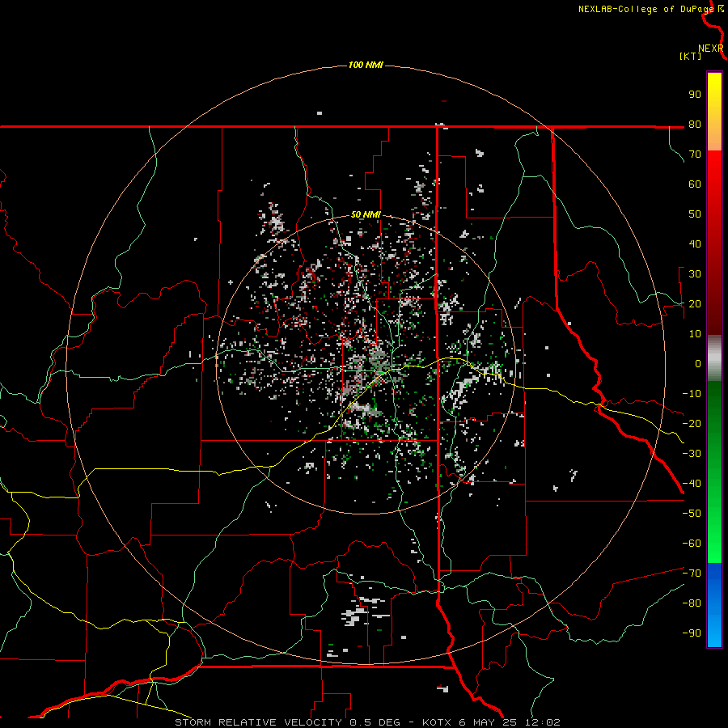This screenshot has height=728, width=728.
Task: Click the 90 value on velocity scale
Action: click(695, 95)
